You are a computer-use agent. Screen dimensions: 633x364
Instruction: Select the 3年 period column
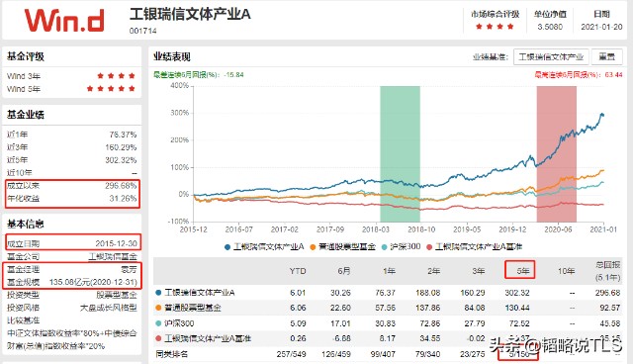(479, 271)
